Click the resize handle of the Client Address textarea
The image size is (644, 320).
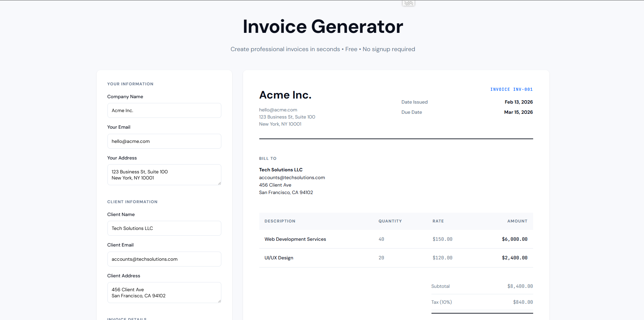coord(219,301)
